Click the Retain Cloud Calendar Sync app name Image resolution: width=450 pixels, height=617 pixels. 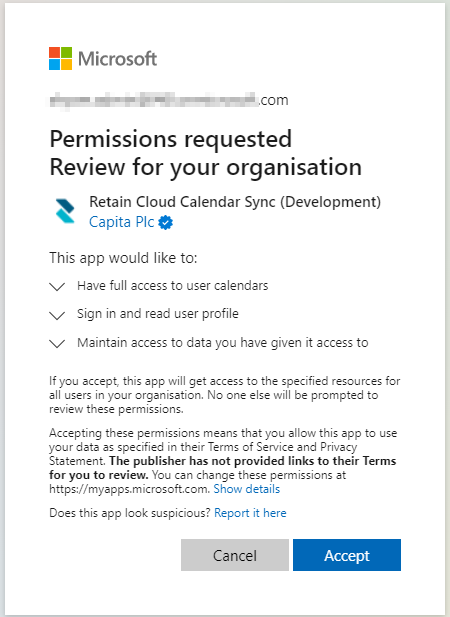(235, 202)
